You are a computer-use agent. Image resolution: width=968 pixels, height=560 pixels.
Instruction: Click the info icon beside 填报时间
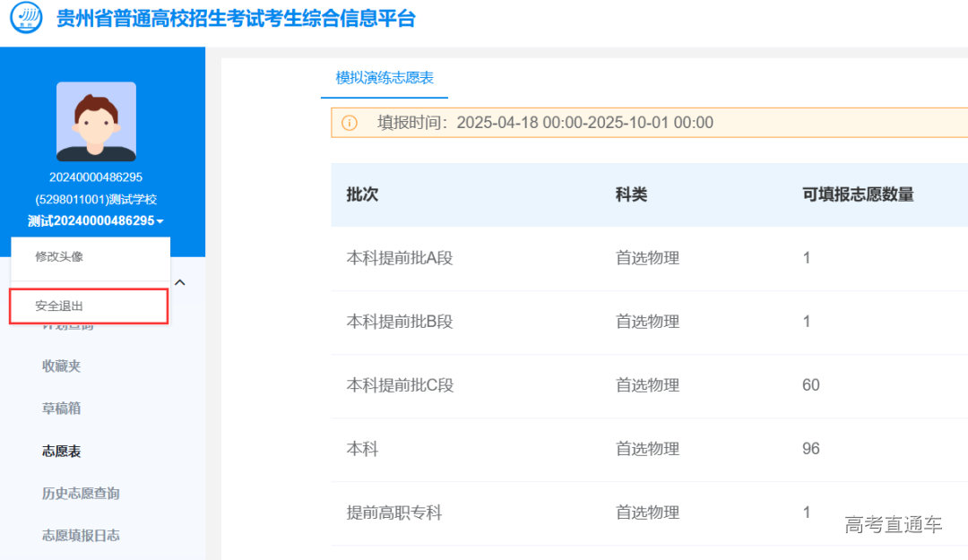click(350, 123)
